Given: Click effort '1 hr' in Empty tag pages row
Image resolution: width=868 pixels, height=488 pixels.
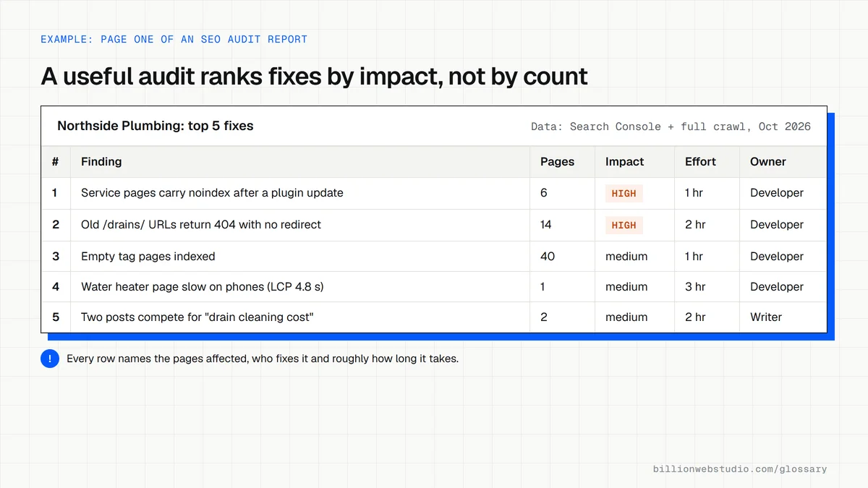Looking at the screenshot, I should 694,257.
